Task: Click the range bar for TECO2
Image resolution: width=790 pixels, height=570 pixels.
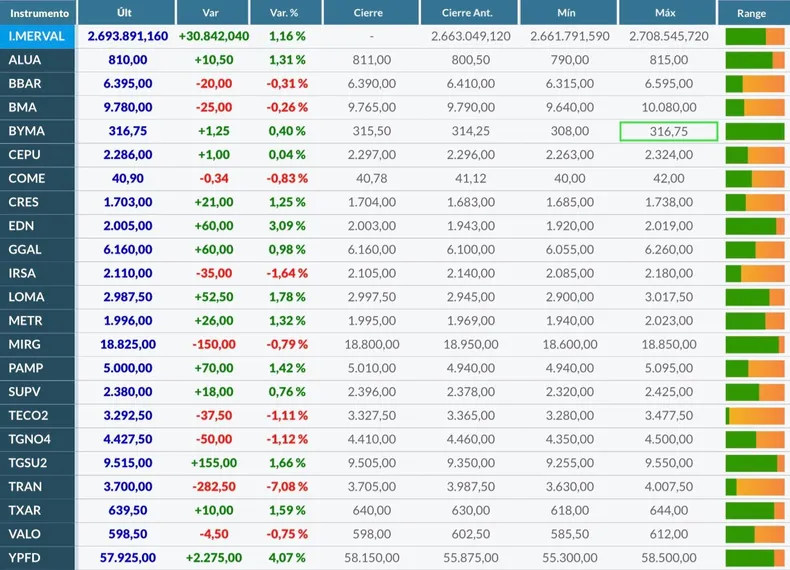Action: click(x=754, y=416)
